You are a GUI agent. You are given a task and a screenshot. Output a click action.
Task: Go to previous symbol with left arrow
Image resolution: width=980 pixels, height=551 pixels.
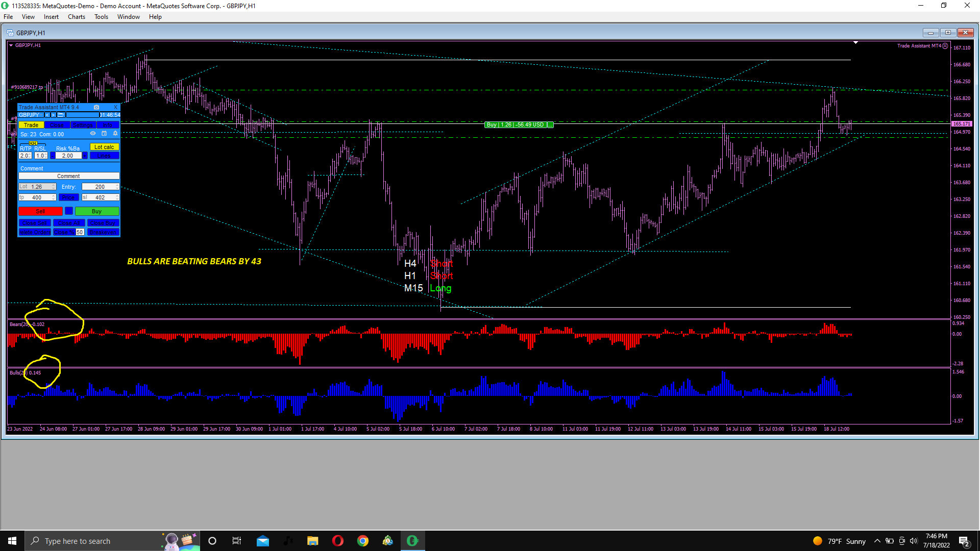[47, 115]
